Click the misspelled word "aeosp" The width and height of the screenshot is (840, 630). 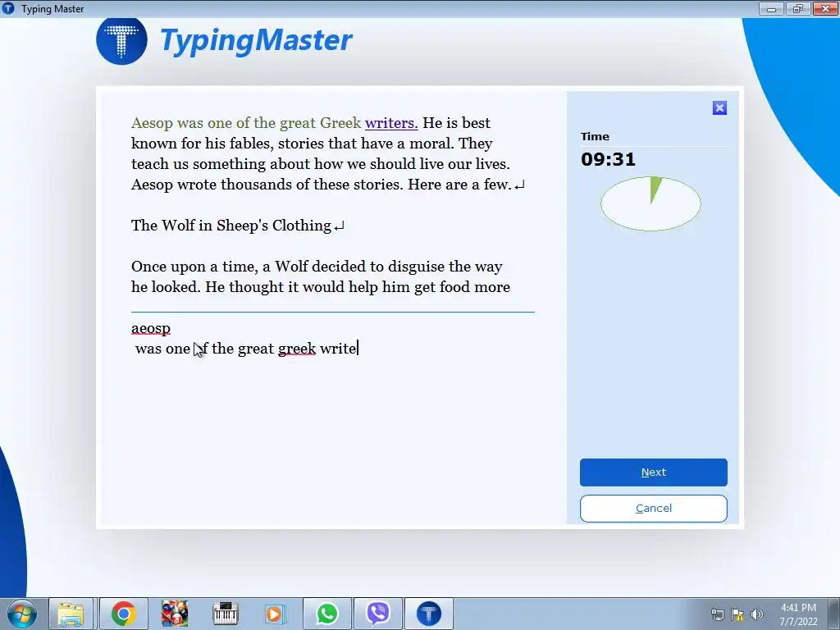(x=151, y=328)
